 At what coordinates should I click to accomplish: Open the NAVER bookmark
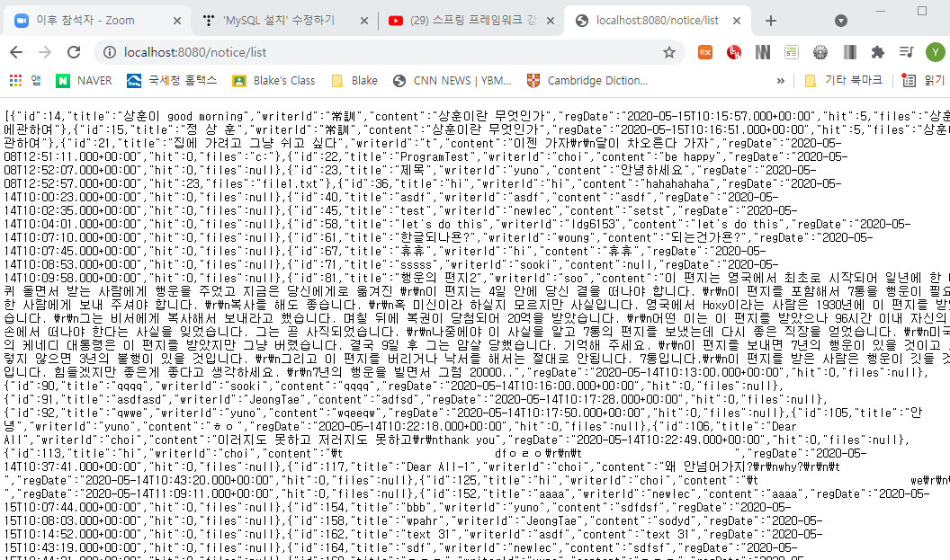tap(84, 81)
